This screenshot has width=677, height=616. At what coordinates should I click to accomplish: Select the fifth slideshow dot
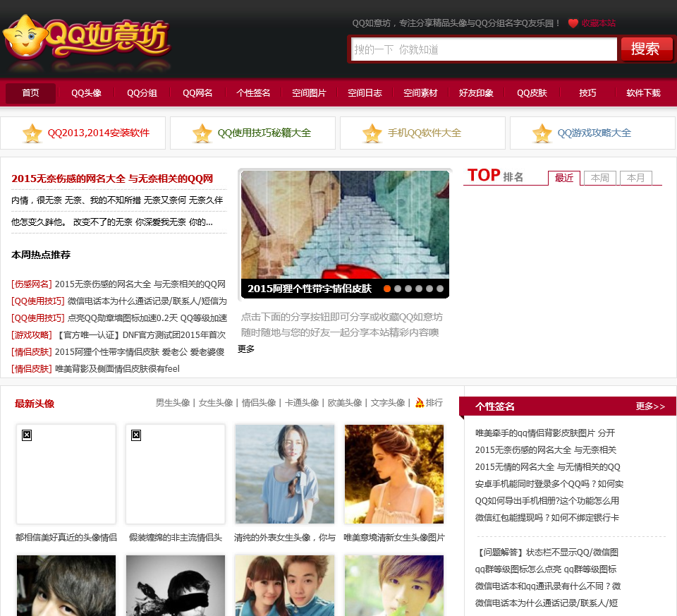pos(429,289)
